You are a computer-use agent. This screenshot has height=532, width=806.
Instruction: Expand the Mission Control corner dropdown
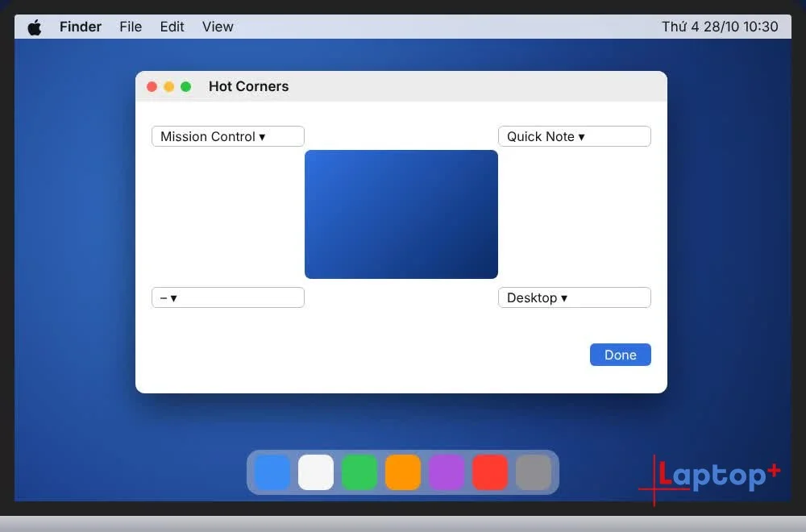(228, 136)
